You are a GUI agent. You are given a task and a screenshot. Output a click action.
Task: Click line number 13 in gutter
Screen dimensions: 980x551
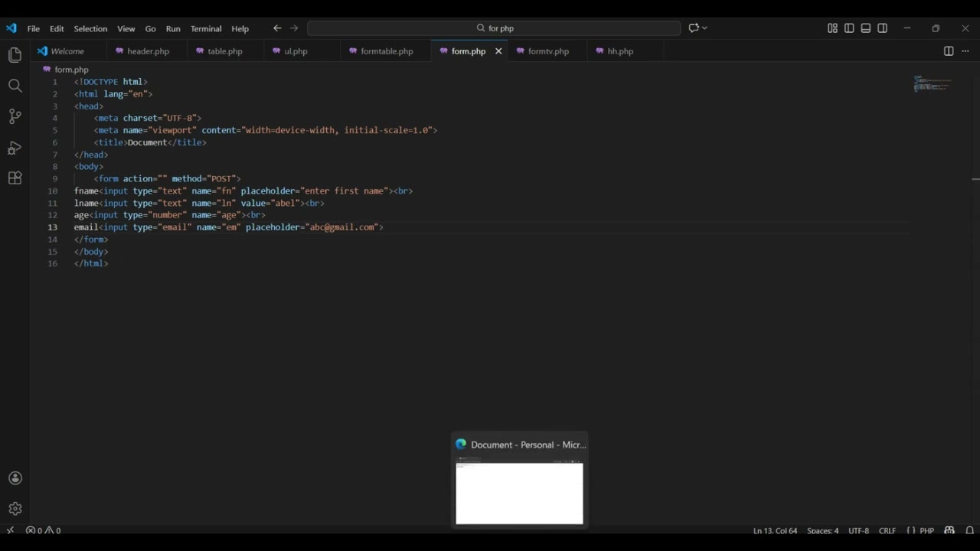53,227
